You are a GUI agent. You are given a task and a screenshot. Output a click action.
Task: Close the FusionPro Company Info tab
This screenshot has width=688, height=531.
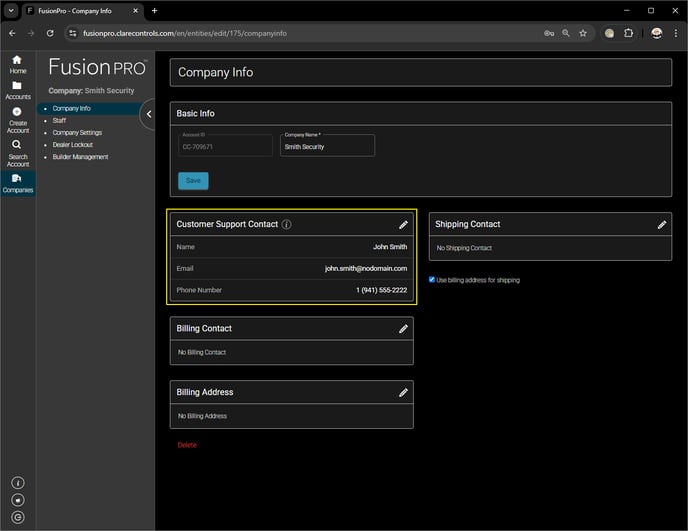[x=136, y=11]
